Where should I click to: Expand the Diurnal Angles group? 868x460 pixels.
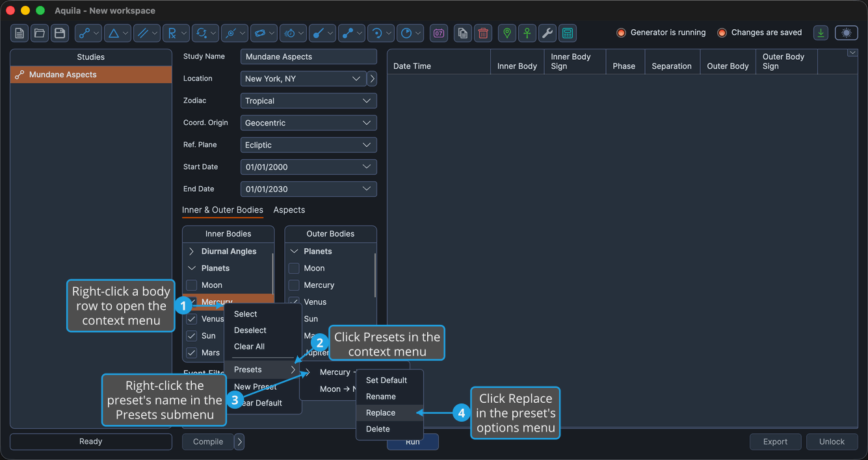pyautogui.click(x=191, y=251)
